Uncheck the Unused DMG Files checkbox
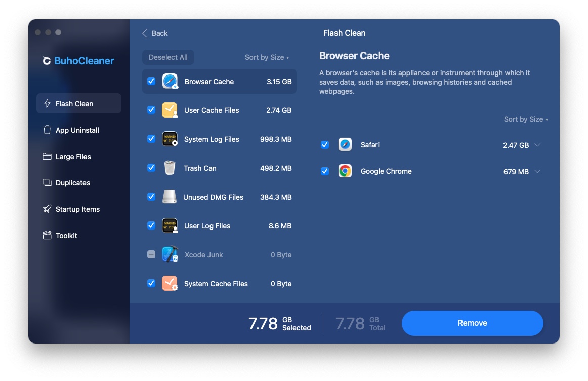This screenshot has width=588, height=381. [x=151, y=197]
